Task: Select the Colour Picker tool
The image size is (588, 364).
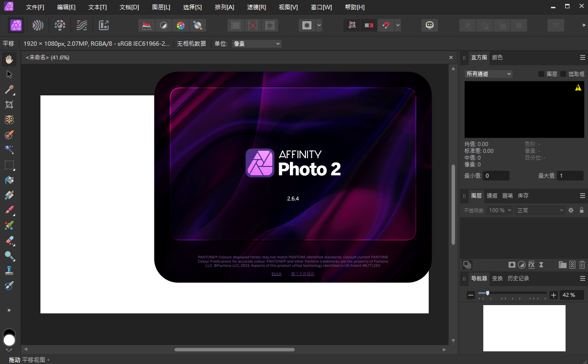Action: pos(9,90)
